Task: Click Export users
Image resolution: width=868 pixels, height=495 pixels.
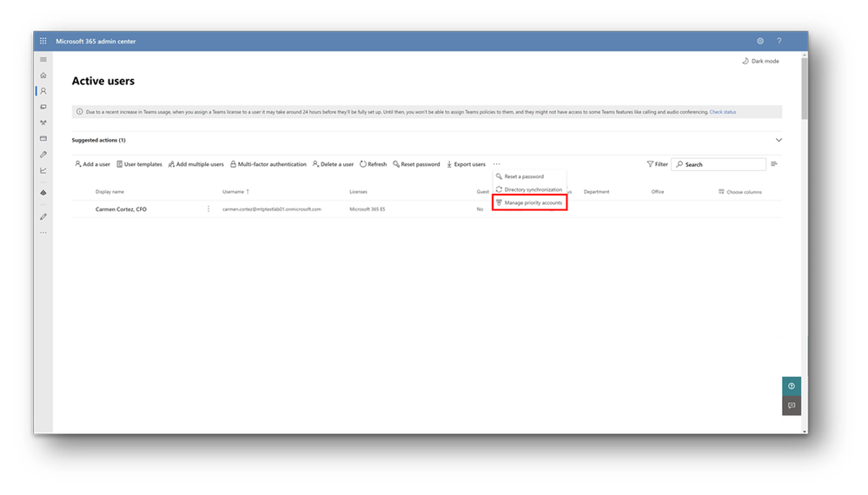Action: click(x=466, y=164)
